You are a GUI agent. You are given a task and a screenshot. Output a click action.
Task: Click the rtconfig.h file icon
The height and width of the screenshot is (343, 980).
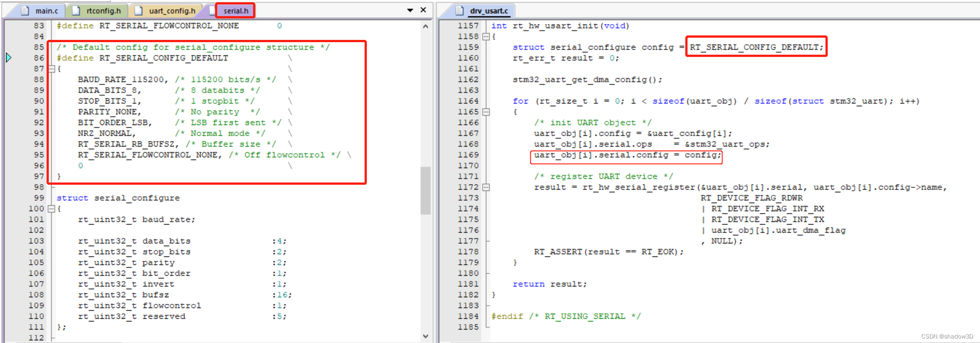76,11
